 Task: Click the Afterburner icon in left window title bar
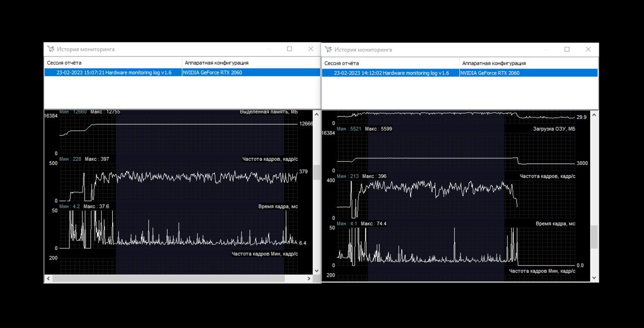point(50,49)
